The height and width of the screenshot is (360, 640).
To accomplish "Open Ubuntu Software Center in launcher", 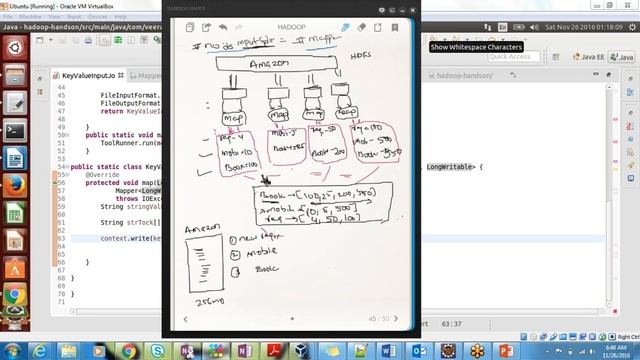I will tap(15, 268).
